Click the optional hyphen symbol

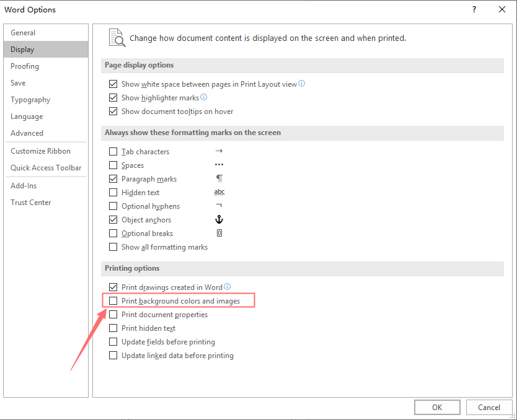[x=219, y=205]
